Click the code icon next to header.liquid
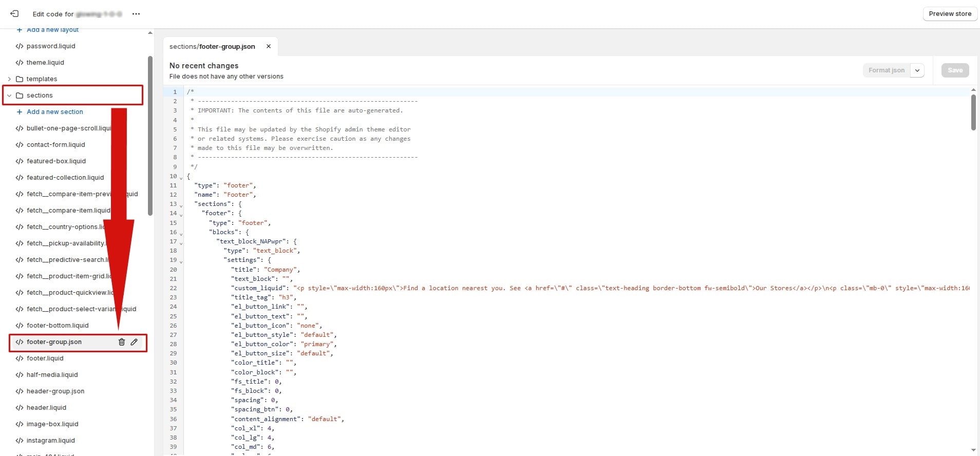This screenshot has width=980, height=456. [x=20, y=408]
